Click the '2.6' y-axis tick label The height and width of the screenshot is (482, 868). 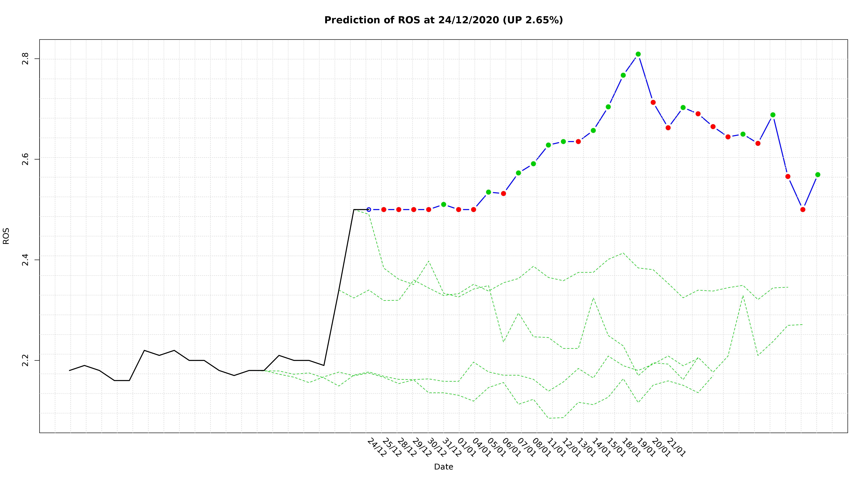click(x=26, y=159)
